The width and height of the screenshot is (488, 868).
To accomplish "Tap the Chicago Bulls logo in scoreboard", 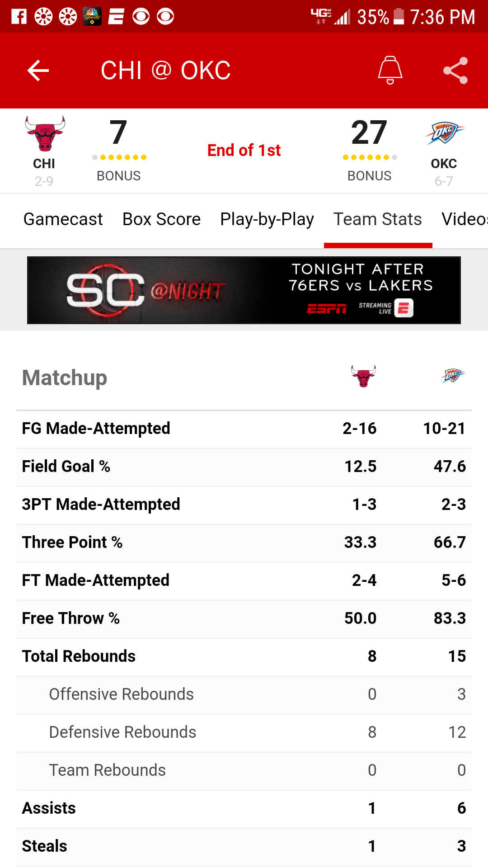I will [45, 133].
